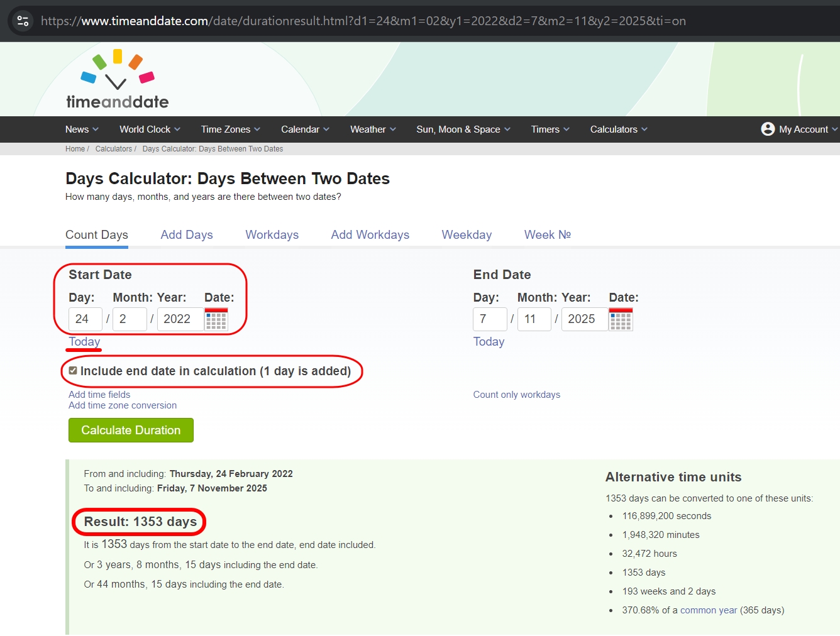This screenshot has width=840, height=636.
Task: Click Today link under Start Date
Action: (x=84, y=342)
